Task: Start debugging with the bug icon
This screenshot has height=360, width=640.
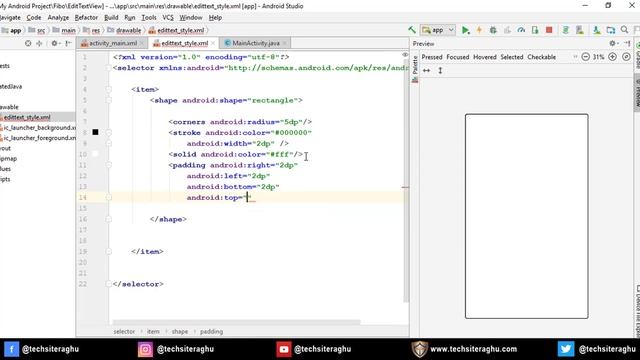Action: [493, 30]
